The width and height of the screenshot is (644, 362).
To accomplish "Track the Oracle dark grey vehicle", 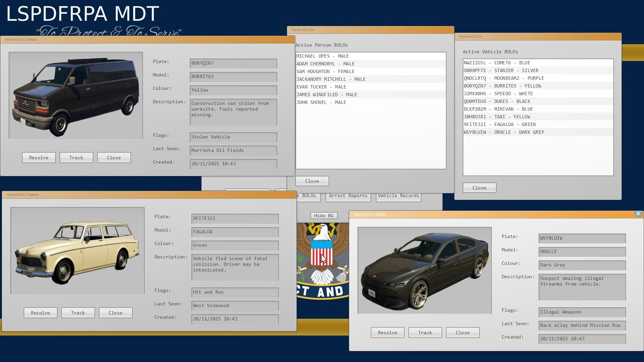I will click(425, 333).
